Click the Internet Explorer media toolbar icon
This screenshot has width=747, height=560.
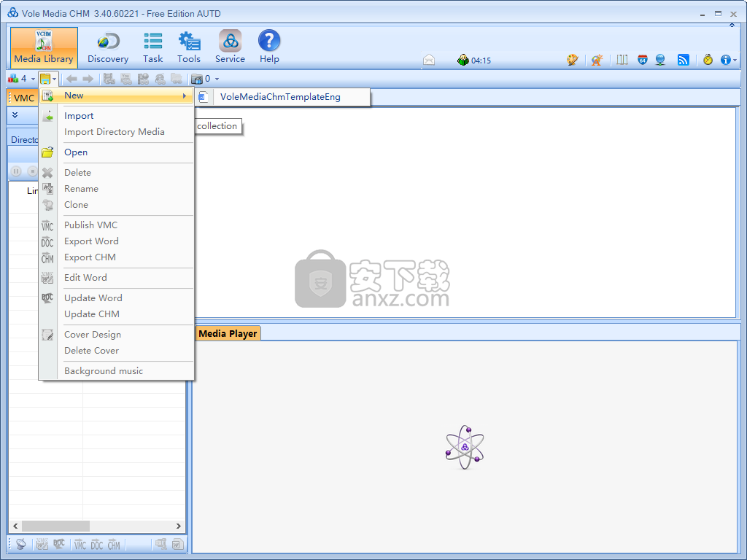click(x=160, y=79)
